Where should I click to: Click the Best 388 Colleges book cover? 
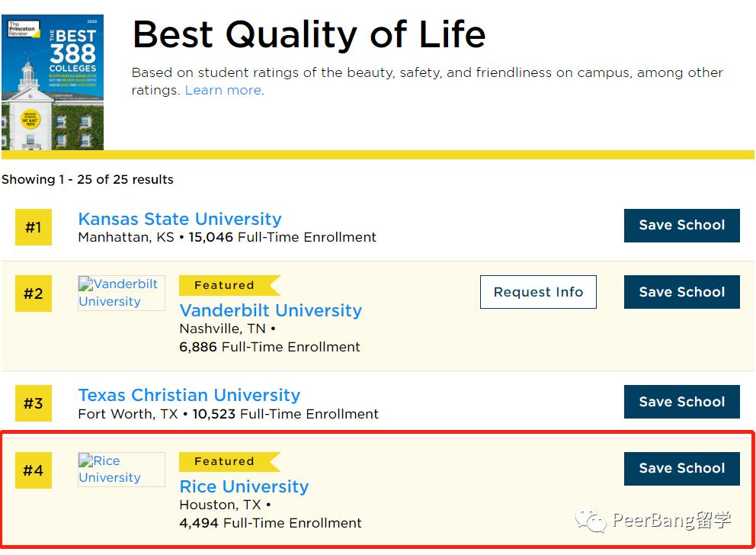pyautogui.click(x=53, y=82)
